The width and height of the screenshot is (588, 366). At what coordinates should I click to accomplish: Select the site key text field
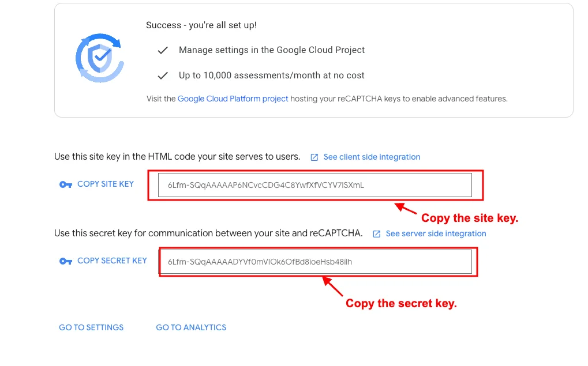tap(314, 185)
